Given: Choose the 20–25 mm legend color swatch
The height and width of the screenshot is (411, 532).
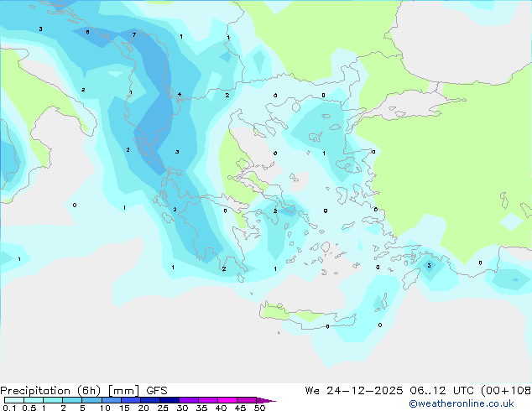Looking at the screenshot, I should click(x=150, y=400).
